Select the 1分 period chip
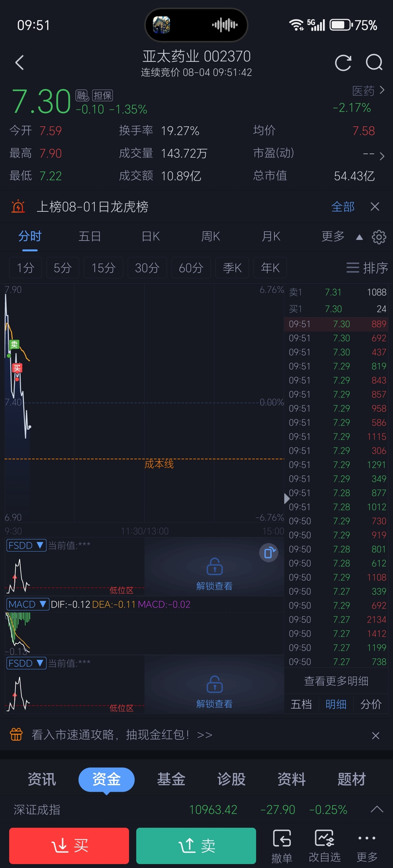This screenshot has height=868, width=393. [25, 268]
